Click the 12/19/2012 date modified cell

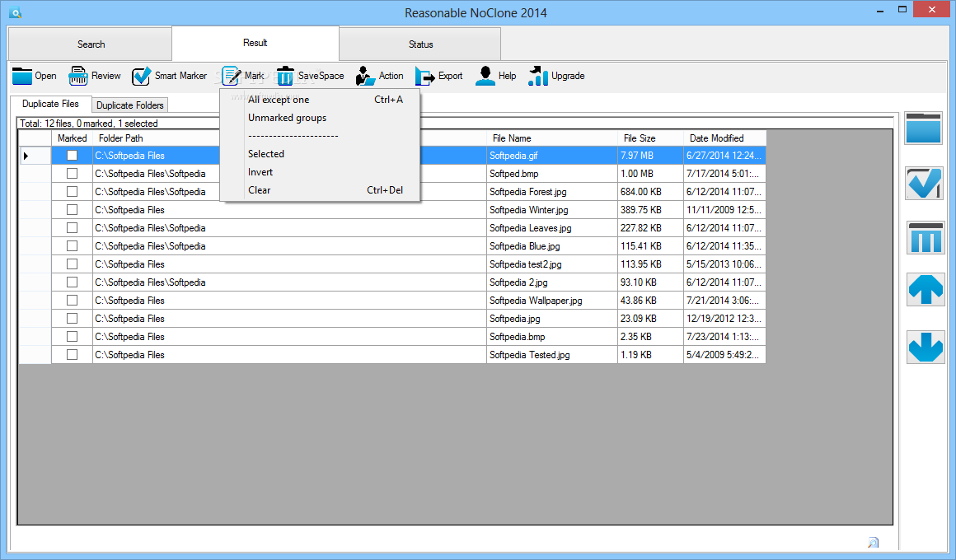pos(725,319)
